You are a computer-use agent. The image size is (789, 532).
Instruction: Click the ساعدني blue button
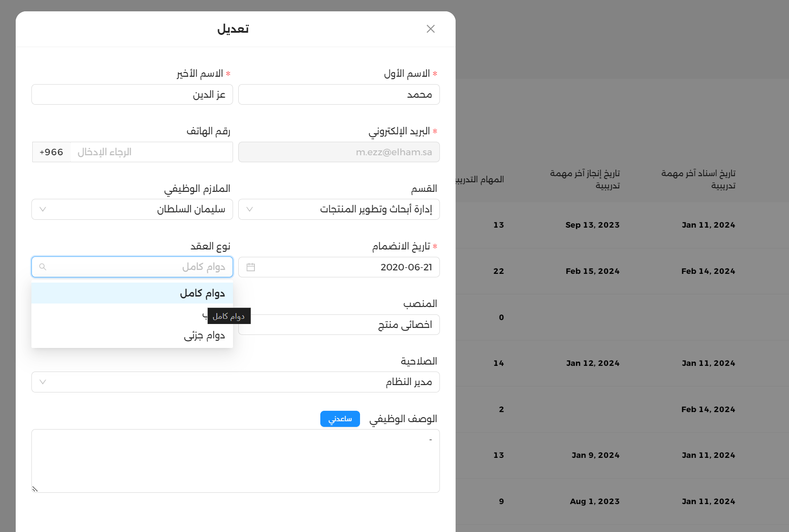coord(340,419)
